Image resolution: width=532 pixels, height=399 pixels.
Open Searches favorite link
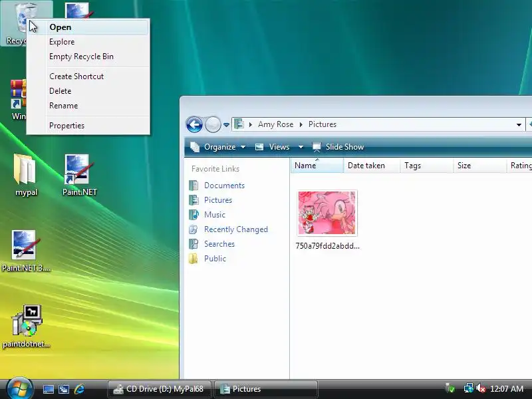219,244
